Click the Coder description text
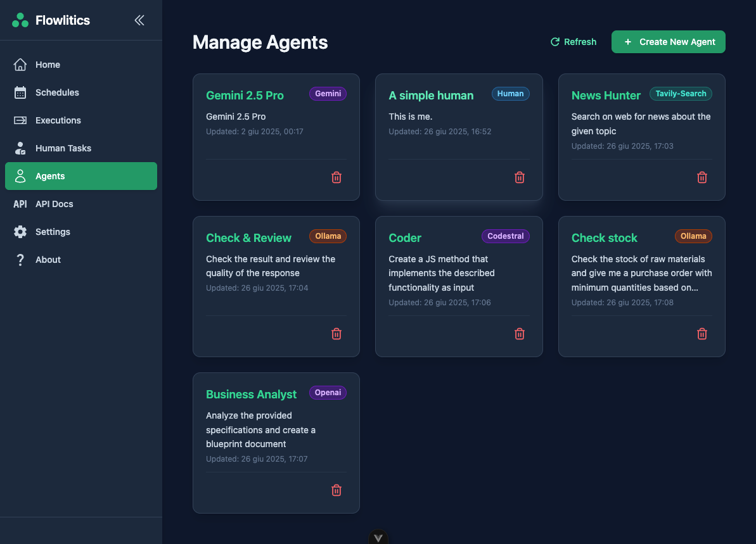The width and height of the screenshot is (756, 544). click(x=442, y=273)
